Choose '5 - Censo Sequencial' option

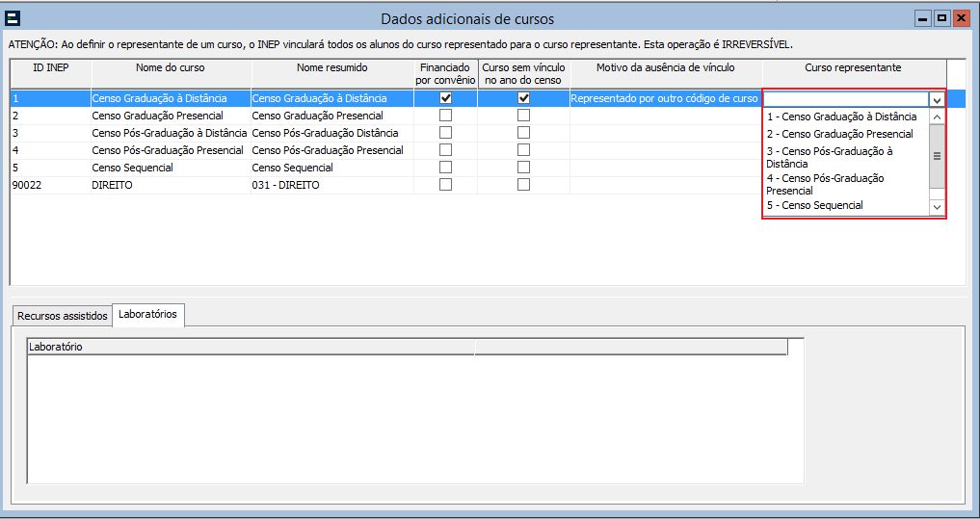coord(815,205)
